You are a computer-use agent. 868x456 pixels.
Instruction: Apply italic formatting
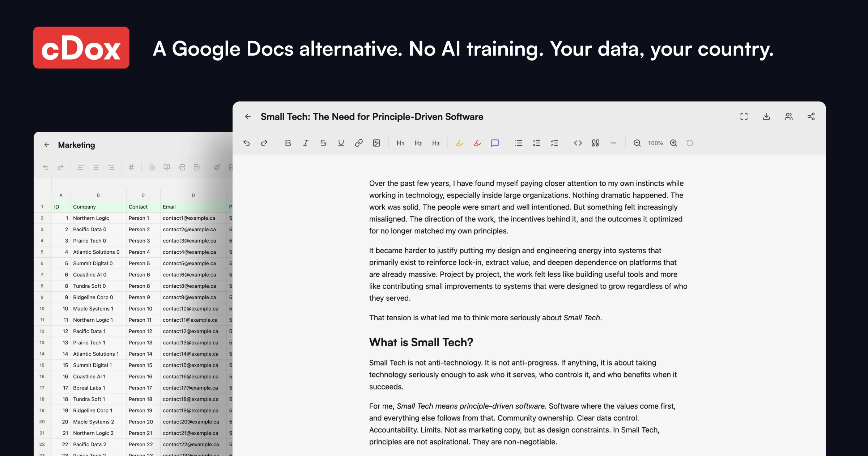tap(306, 143)
